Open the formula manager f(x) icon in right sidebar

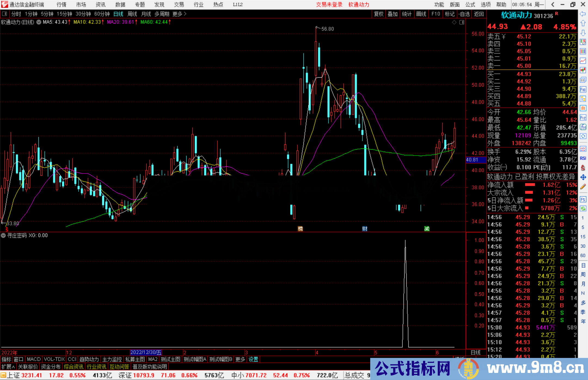pyautogui.click(x=583, y=127)
